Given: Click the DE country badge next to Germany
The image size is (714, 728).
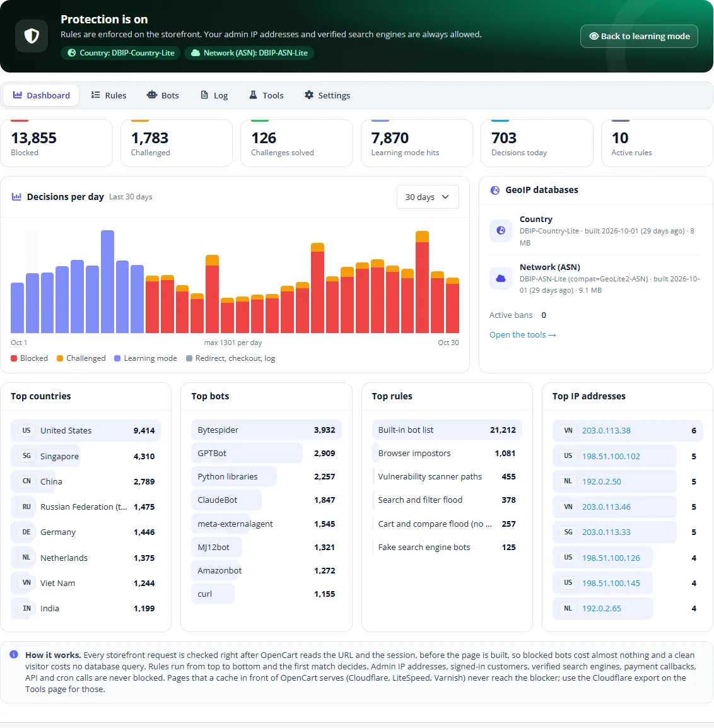Looking at the screenshot, I should tap(26, 532).
